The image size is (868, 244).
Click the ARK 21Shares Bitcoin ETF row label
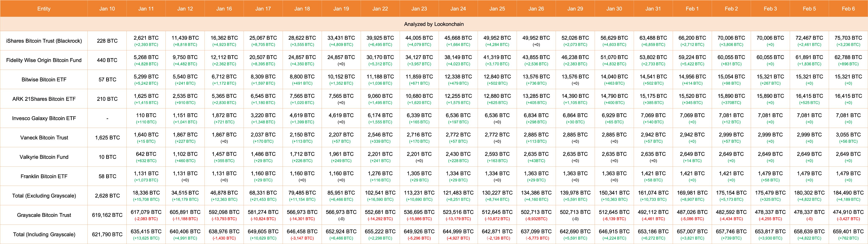click(x=44, y=99)
